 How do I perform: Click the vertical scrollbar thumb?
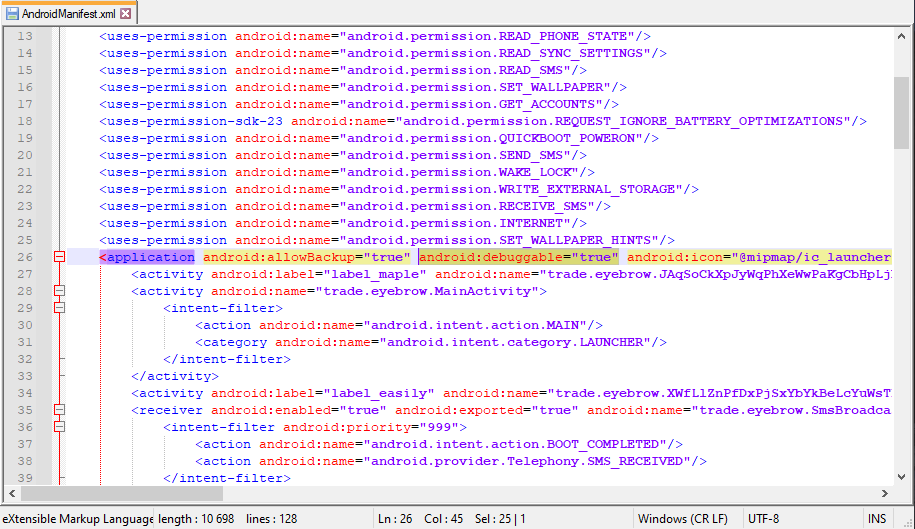point(901,98)
